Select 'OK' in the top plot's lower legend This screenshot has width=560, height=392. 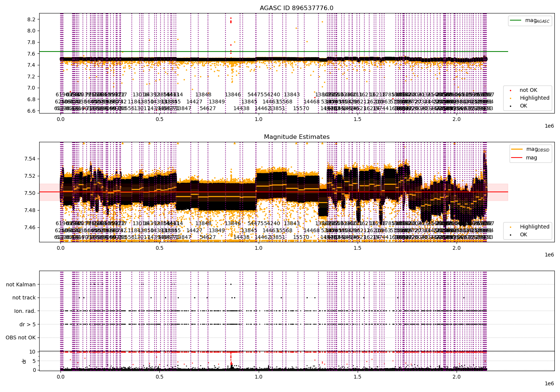[523, 106]
